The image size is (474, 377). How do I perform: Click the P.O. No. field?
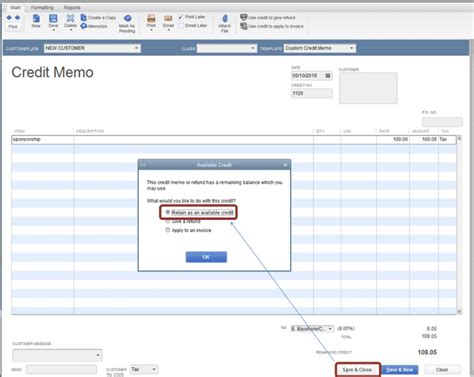[x=442, y=122]
